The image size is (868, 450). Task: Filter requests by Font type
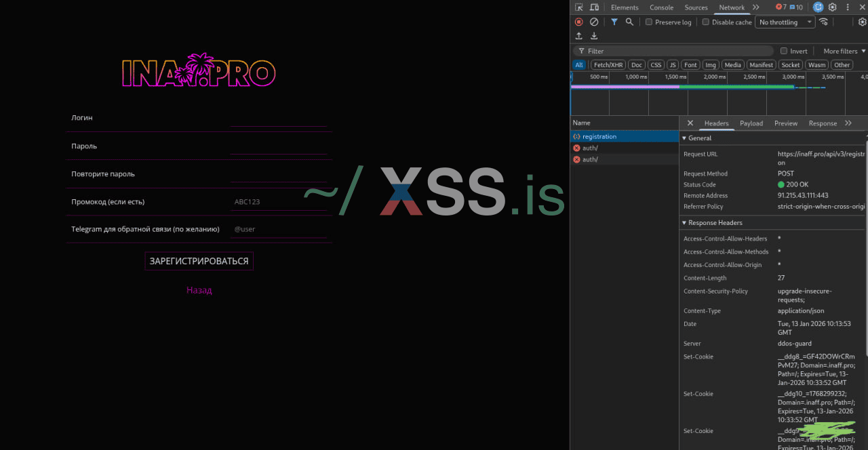point(690,65)
